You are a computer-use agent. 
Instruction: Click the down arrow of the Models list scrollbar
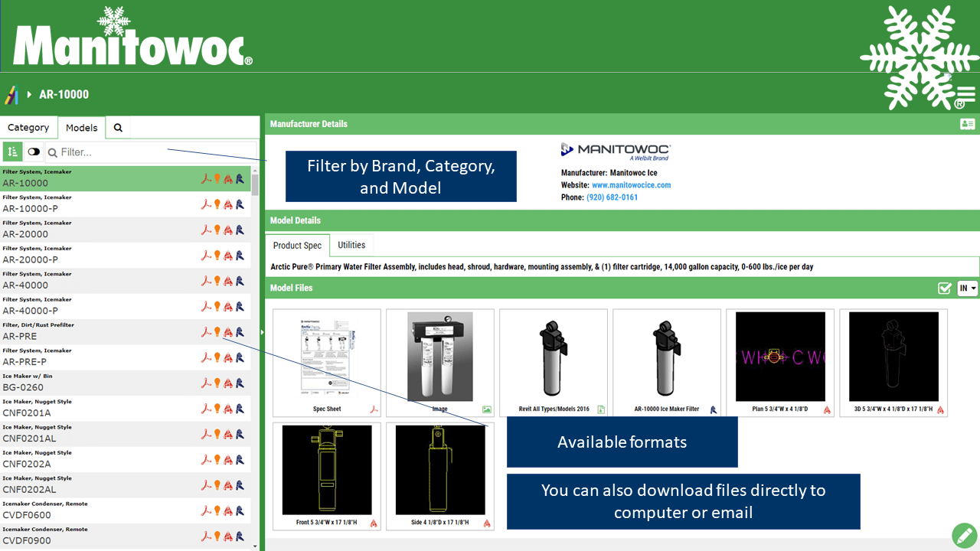click(255, 546)
